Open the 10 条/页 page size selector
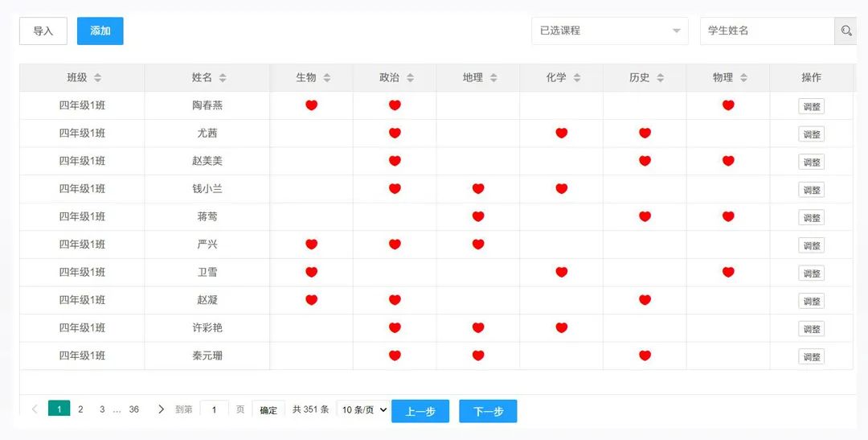 click(362, 409)
